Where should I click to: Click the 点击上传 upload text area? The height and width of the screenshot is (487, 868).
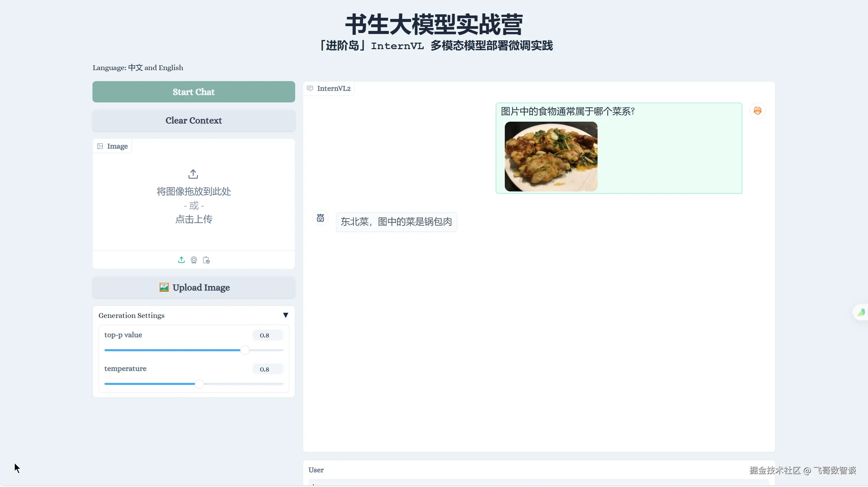click(194, 219)
